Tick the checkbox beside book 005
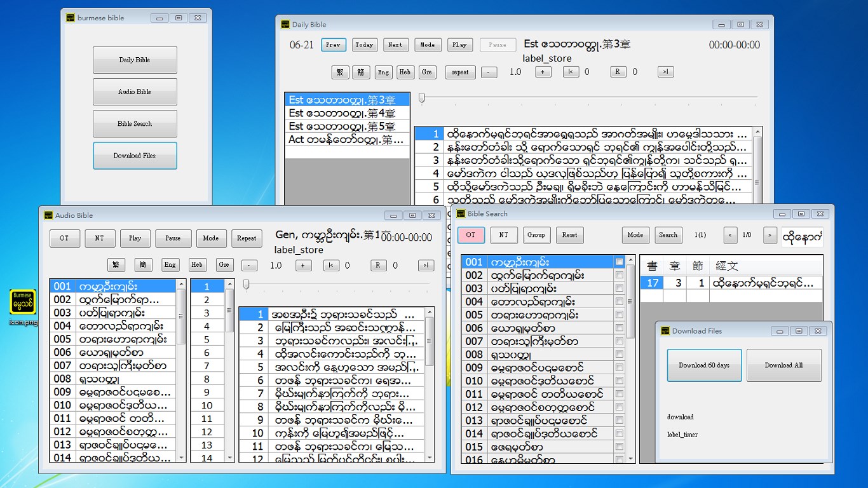Image resolution: width=868 pixels, height=488 pixels. [619, 315]
